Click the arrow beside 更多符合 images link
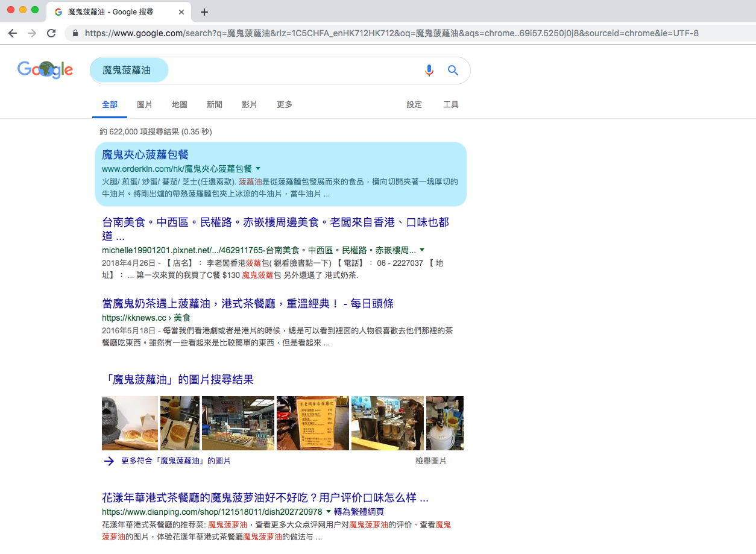Image resolution: width=756 pixels, height=554 pixels. [x=109, y=461]
